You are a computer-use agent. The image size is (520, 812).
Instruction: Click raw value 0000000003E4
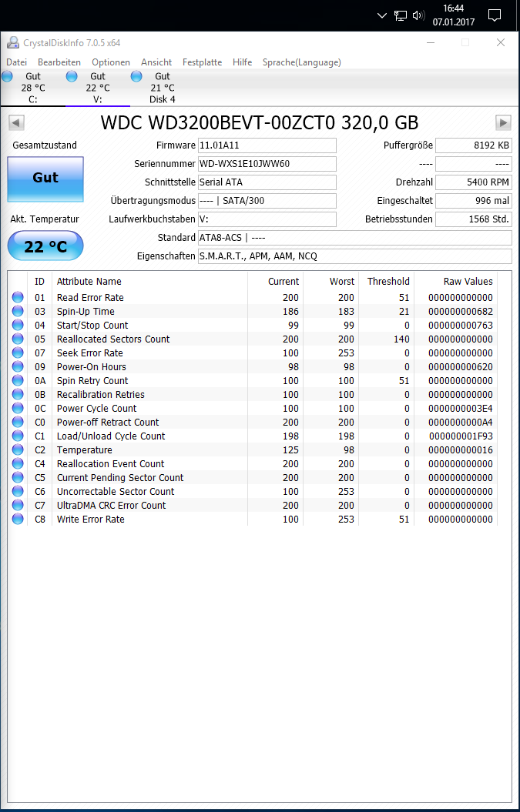(x=461, y=408)
